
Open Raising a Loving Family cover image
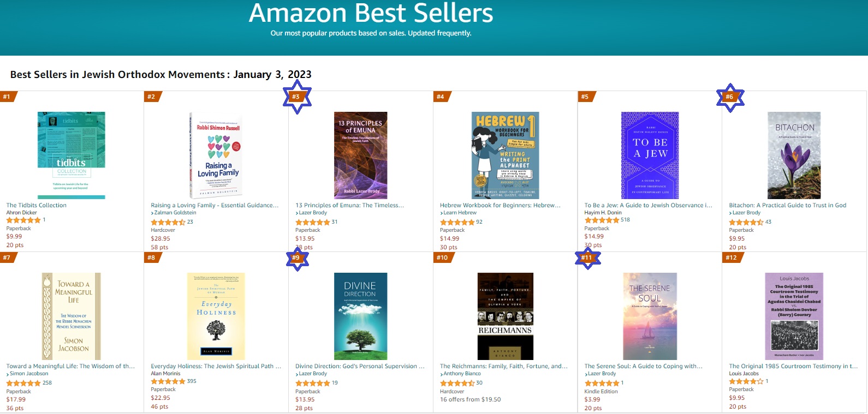(x=216, y=155)
